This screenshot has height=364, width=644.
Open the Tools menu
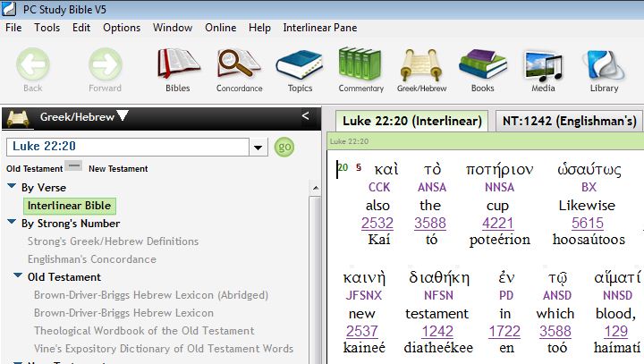[47, 28]
